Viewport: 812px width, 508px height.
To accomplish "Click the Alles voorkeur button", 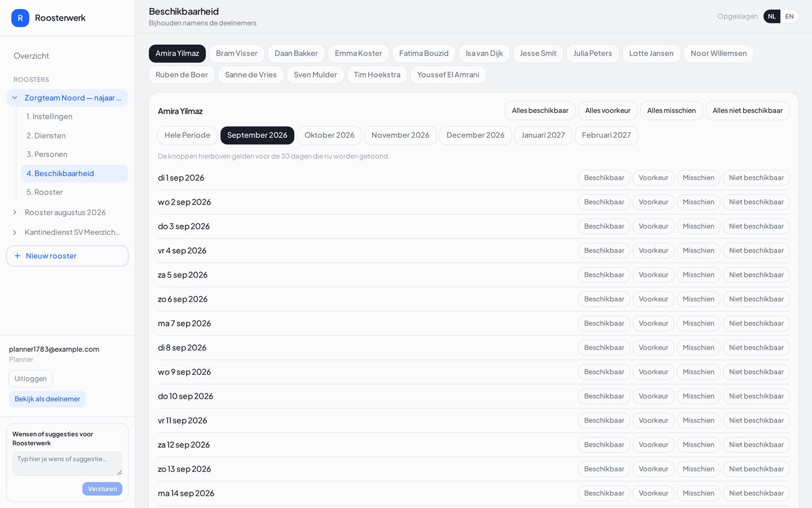I will click(x=608, y=111).
